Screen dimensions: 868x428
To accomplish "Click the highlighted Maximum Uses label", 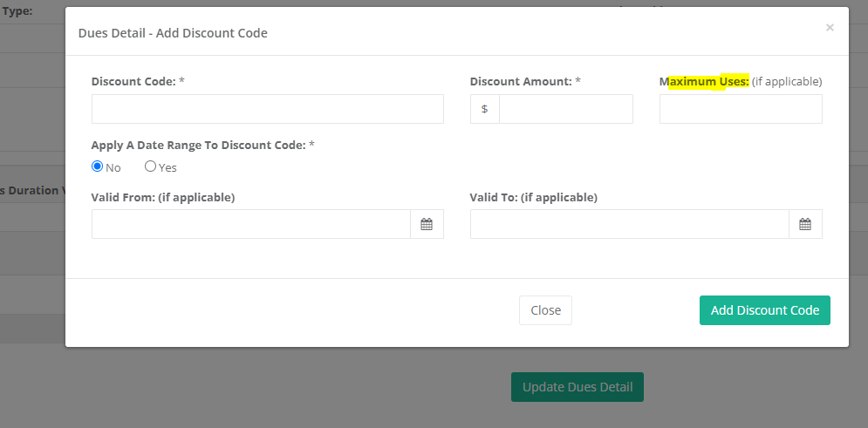I will [x=705, y=81].
